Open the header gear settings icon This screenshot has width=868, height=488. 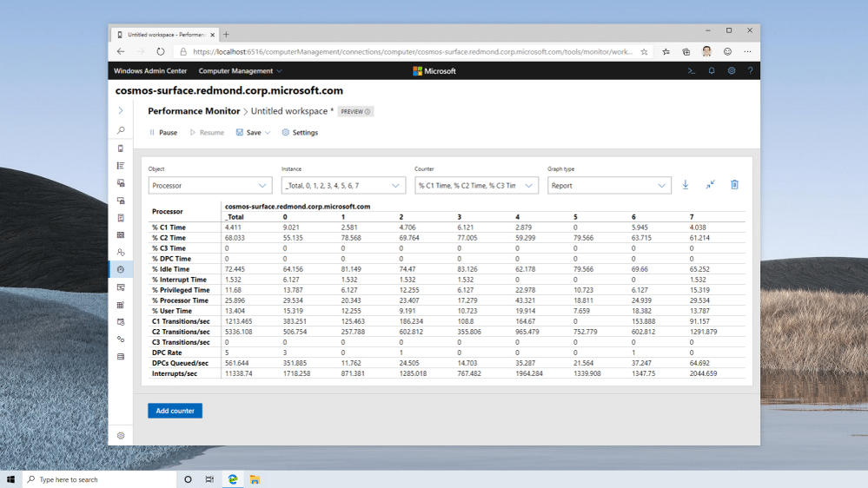coord(731,71)
